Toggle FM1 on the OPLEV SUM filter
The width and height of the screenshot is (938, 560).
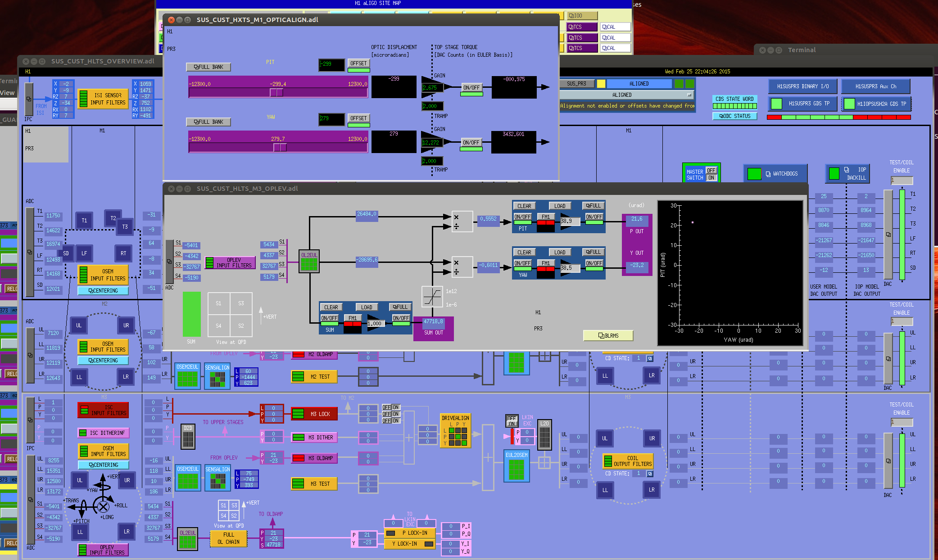pyautogui.click(x=352, y=318)
